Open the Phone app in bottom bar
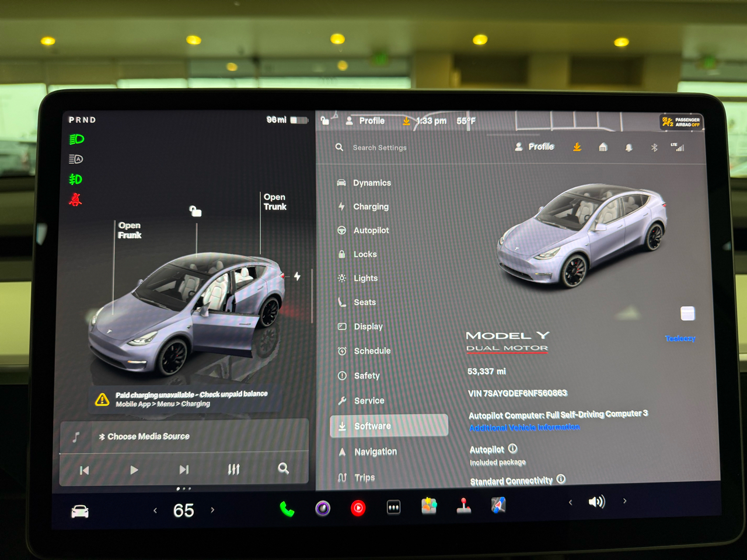Viewport: 747px width, 560px height. (x=287, y=509)
